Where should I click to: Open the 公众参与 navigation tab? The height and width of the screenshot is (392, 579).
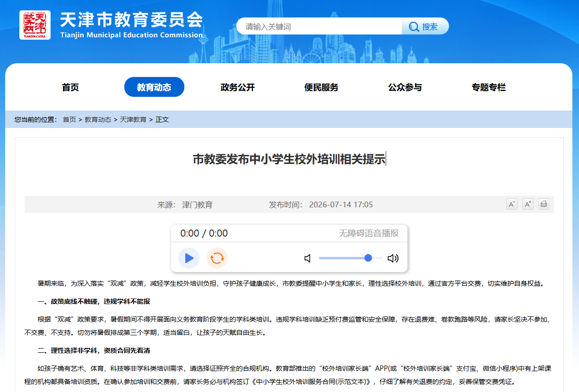405,87
